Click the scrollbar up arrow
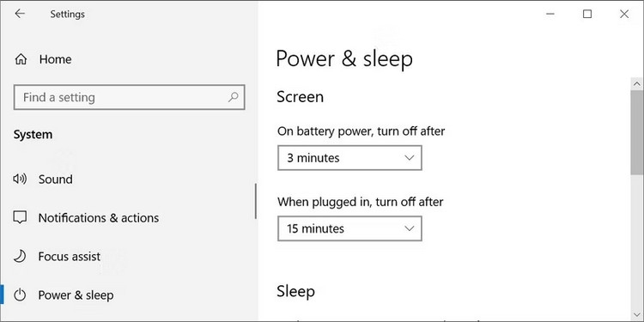Viewport: 644px width, 322px height. coord(637,84)
